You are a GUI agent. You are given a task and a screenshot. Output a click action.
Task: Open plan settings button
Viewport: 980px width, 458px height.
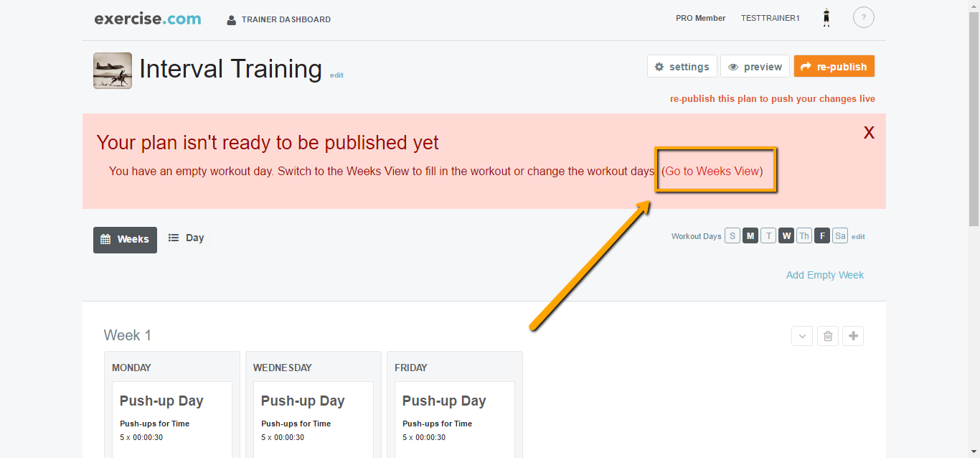pos(682,67)
